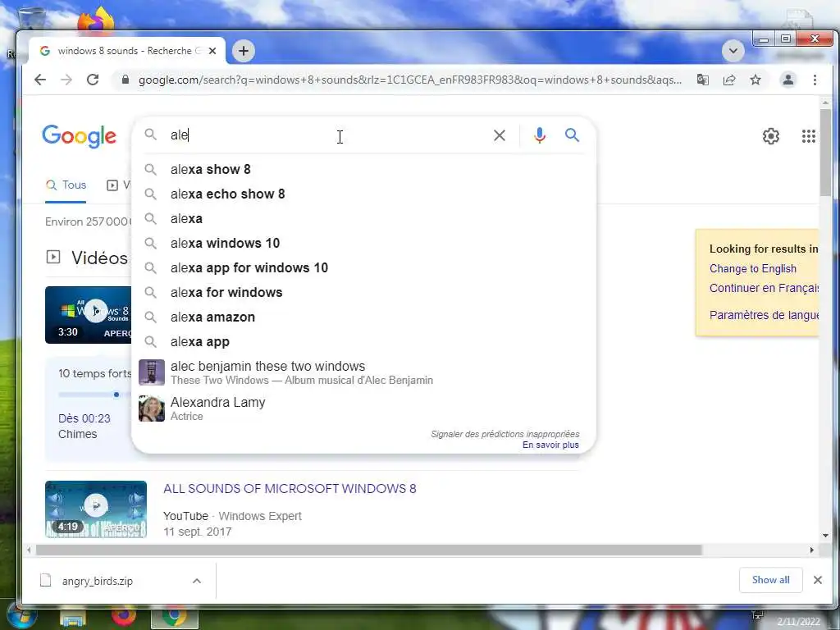Click the blue search magnifier button

[x=572, y=135]
